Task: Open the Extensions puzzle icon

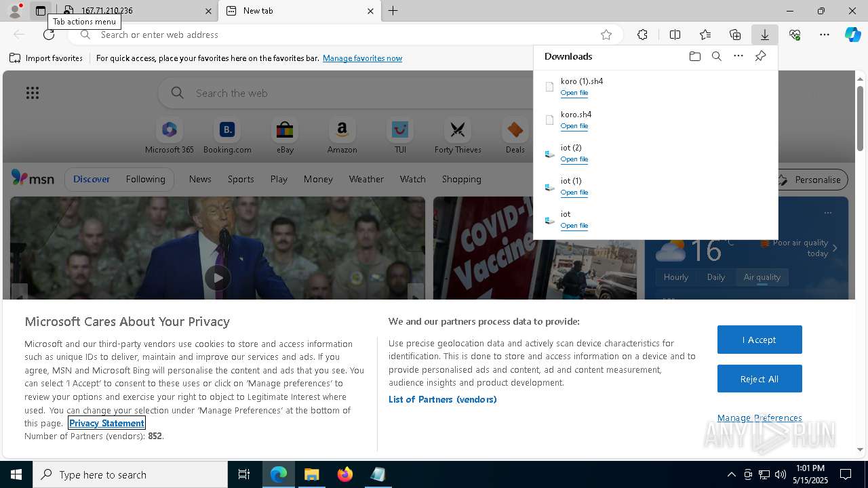Action: (643, 35)
